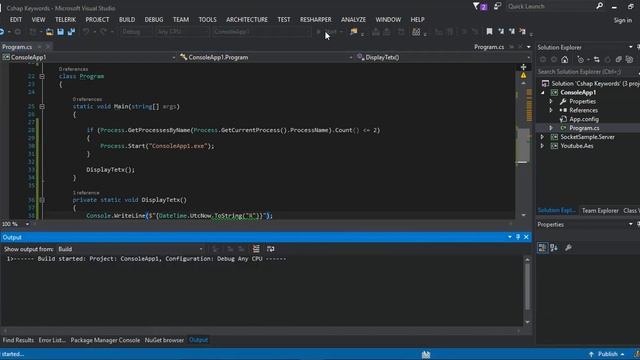
Task: Collapse the ConsoleApp1 project node
Action: (542, 93)
